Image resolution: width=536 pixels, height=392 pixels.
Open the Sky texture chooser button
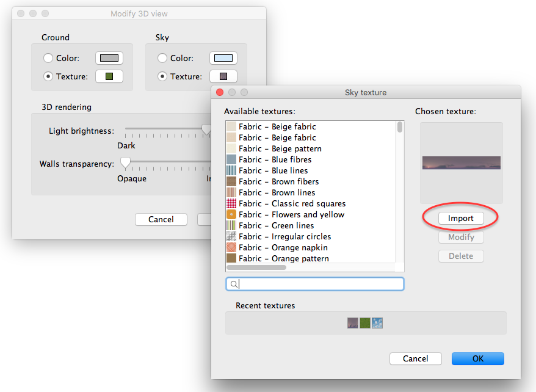[223, 76]
